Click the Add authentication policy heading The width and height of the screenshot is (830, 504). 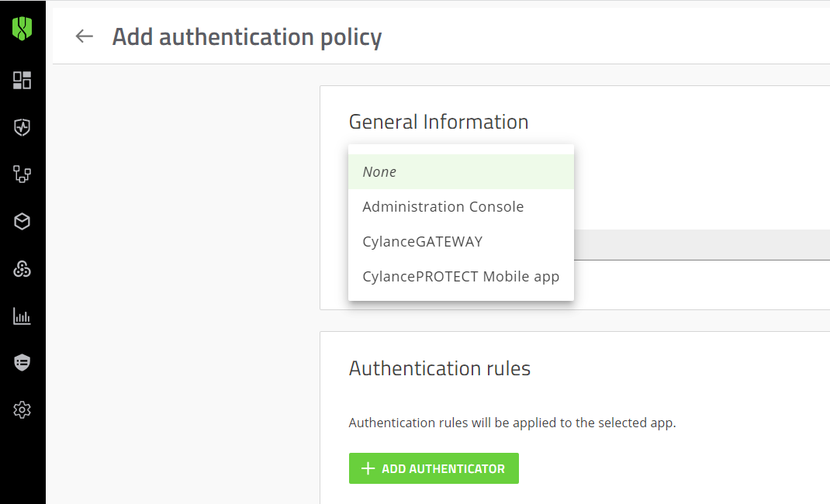(247, 37)
